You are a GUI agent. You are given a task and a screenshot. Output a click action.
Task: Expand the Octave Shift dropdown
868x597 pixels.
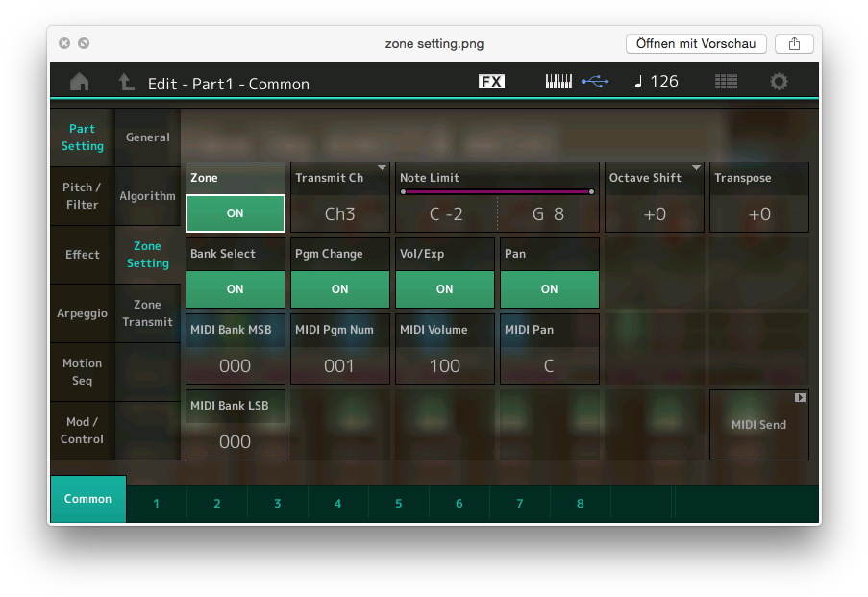pyautogui.click(x=655, y=198)
